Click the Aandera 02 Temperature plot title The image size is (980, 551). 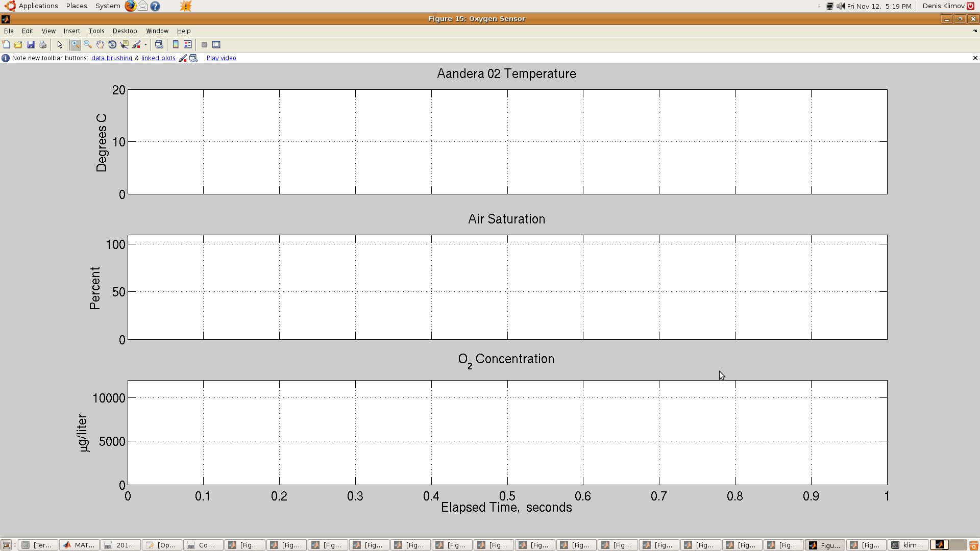506,73
